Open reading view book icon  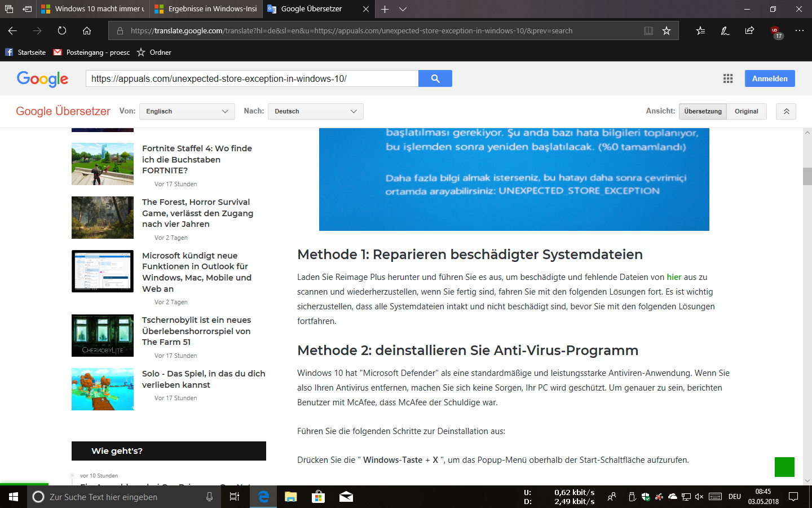(648, 30)
